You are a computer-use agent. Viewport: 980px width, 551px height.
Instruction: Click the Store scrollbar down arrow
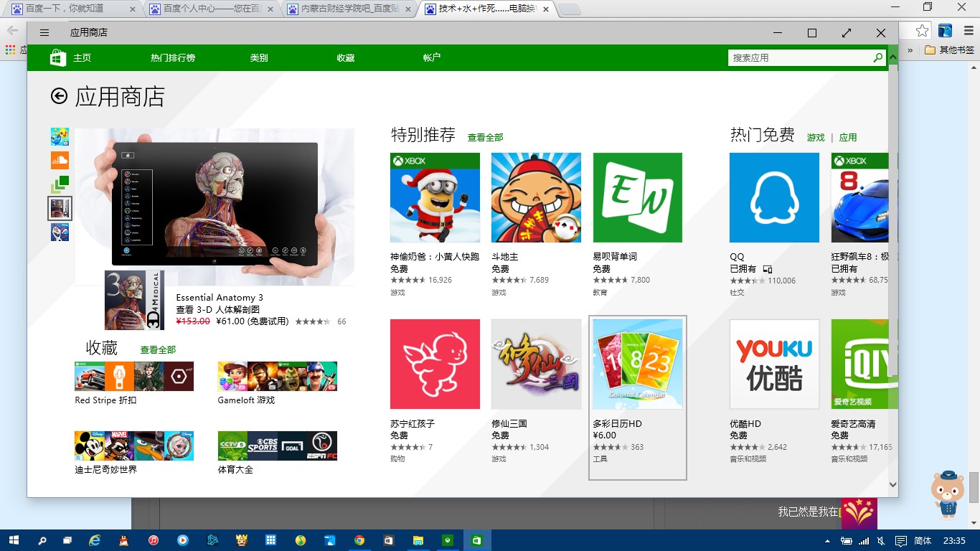tap(893, 485)
